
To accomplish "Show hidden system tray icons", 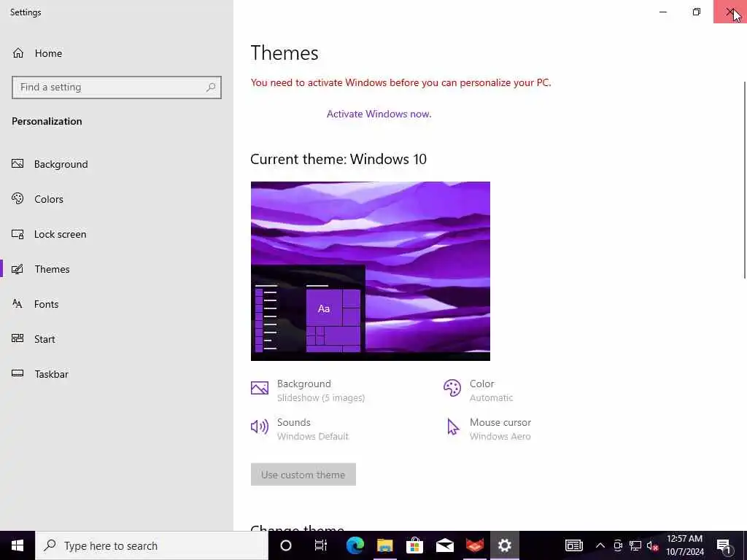I will point(600,545).
